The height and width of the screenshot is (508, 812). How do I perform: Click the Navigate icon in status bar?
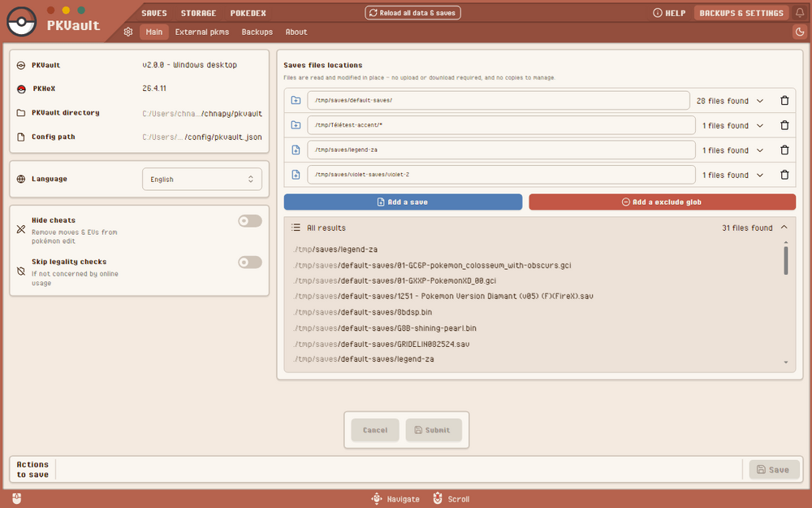pos(377,499)
